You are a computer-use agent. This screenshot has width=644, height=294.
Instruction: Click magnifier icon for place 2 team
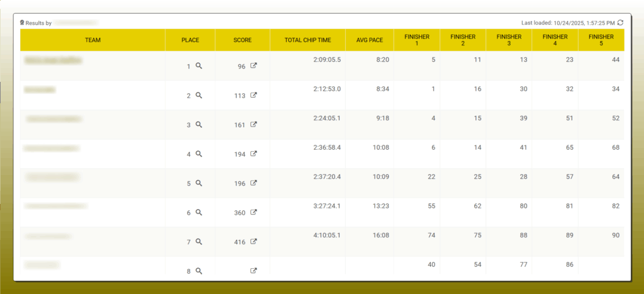pyautogui.click(x=199, y=95)
